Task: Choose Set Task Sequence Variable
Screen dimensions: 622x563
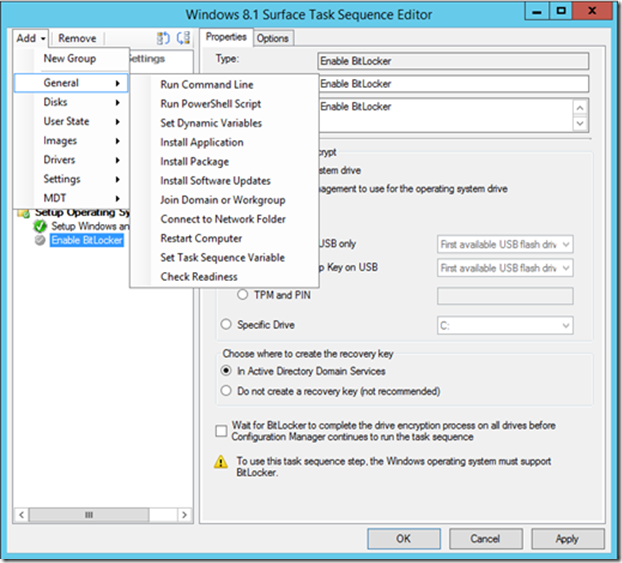Action: 224,257
